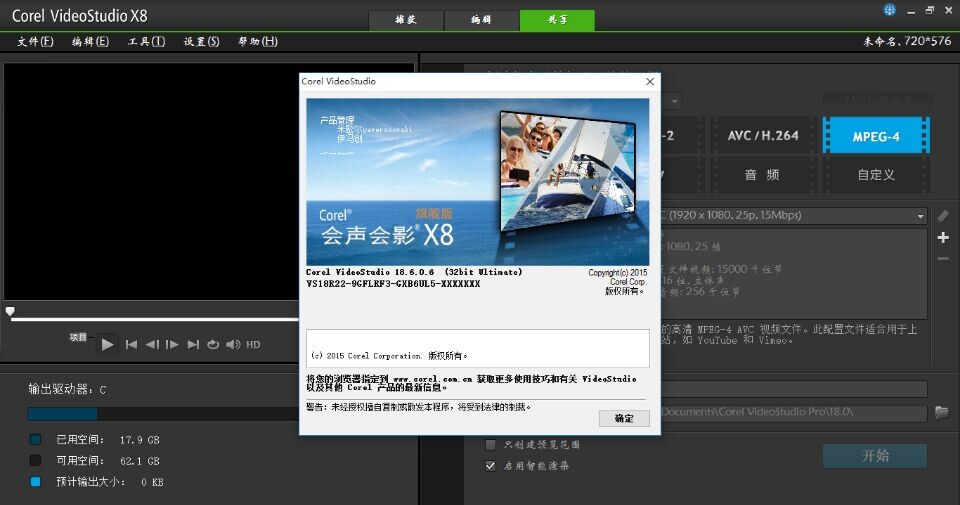
Task: Switch to the 编辑 step tab
Action: (x=481, y=20)
